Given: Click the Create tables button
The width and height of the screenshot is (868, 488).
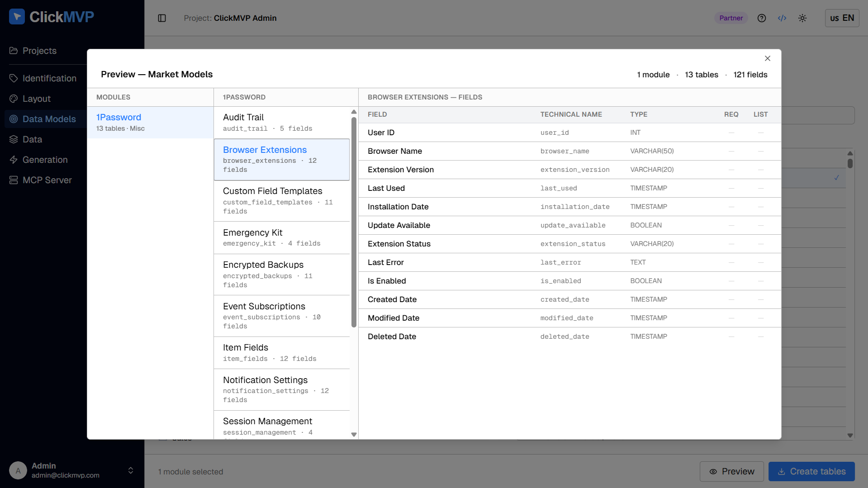Looking at the screenshot, I should tap(811, 471).
